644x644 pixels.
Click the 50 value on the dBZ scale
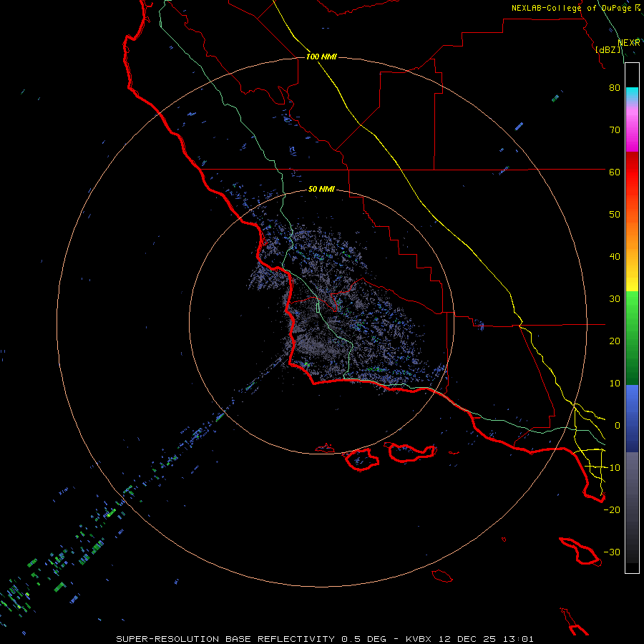(615, 215)
